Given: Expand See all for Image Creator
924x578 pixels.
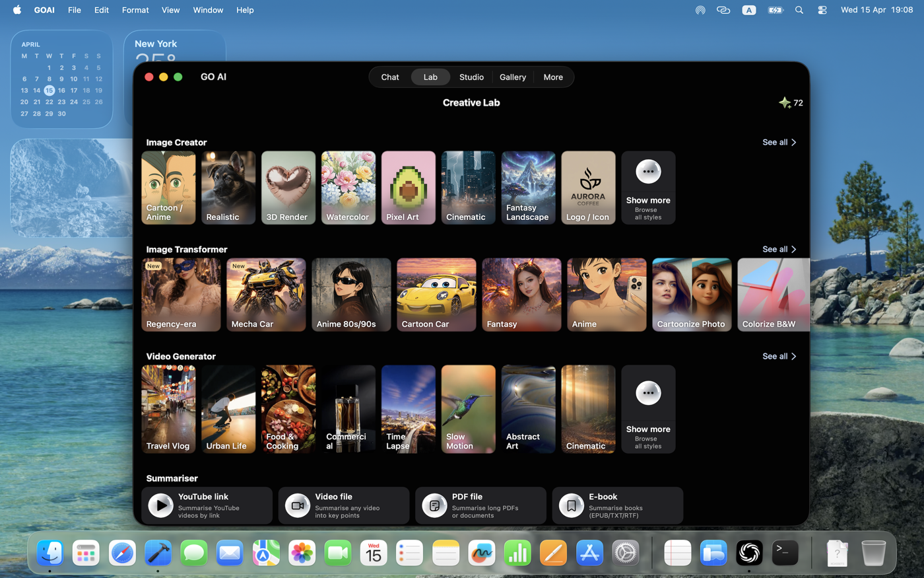Looking at the screenshot, I should [779, 142].
